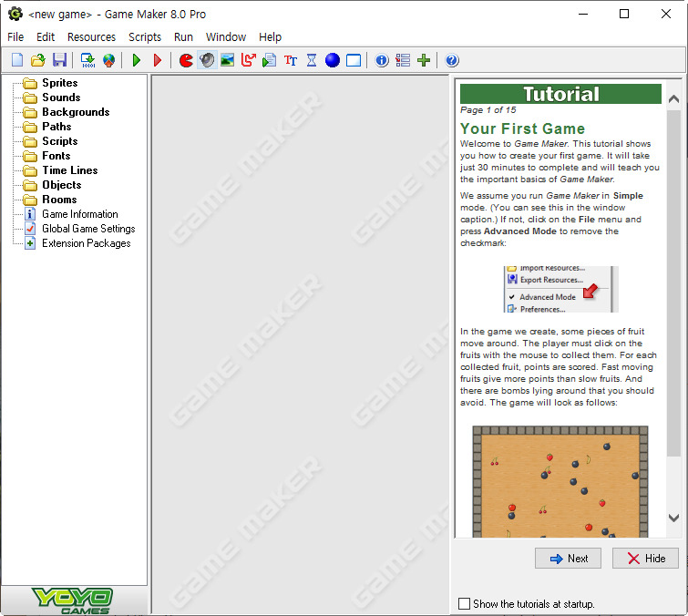Click the 'Your First Game' heading
The height and width of the screenshot is (616, 688).
522,128
